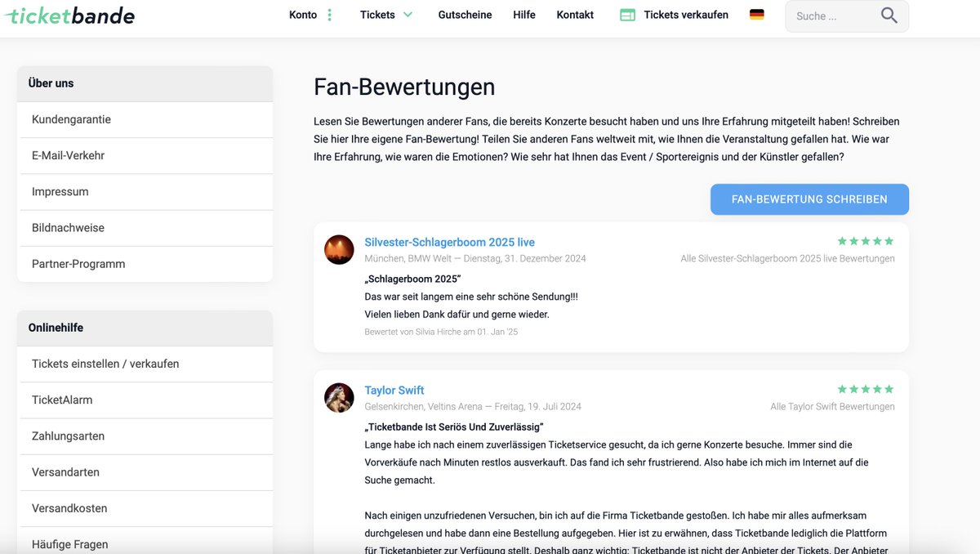980x554 pixels.
Task: Click the green ticket icon beside Tickets verkaufen
Action: point(626,14)
